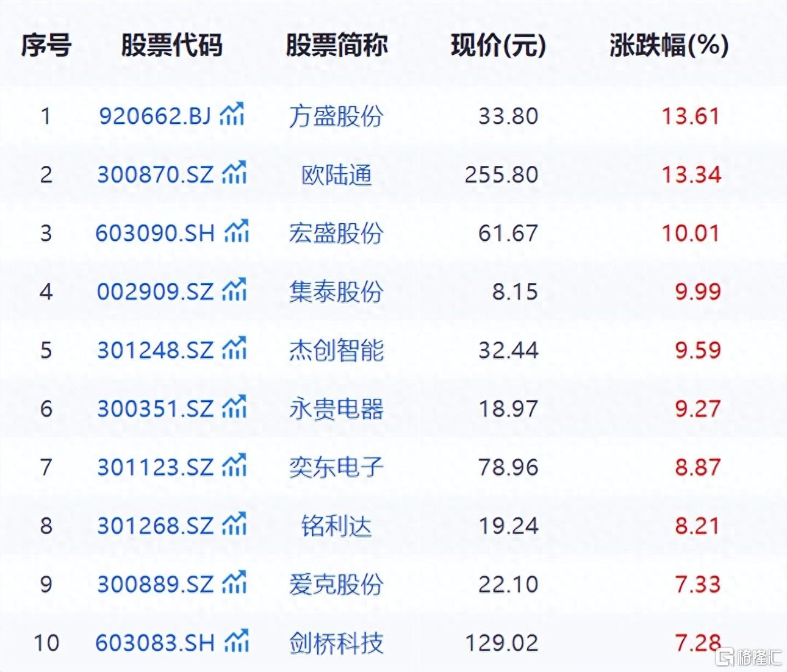Open stock code 301248.SZ
The width and height of the screenshot is (787, 672).
point(156,351)
